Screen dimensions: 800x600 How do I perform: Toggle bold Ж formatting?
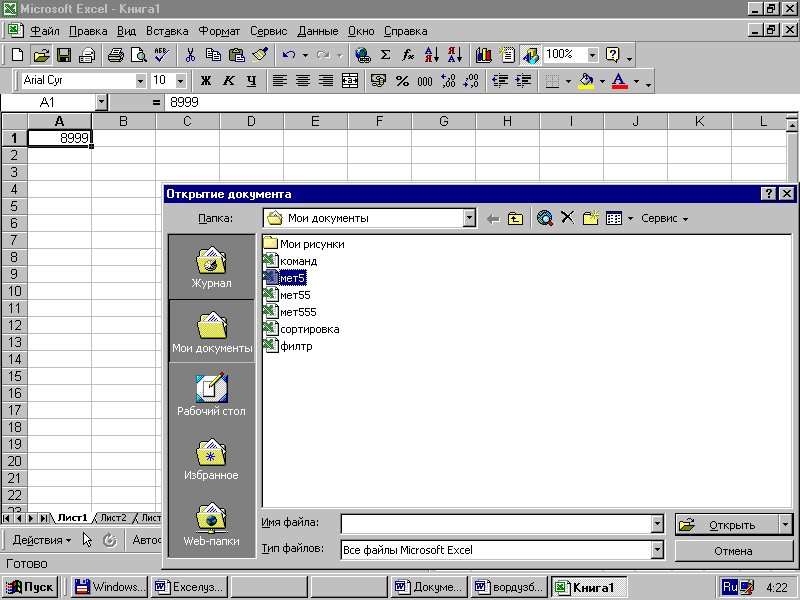pos(206,81)
